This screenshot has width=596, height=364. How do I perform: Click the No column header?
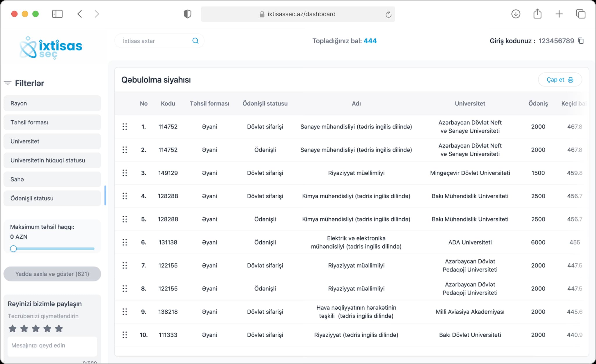point(144,104)
